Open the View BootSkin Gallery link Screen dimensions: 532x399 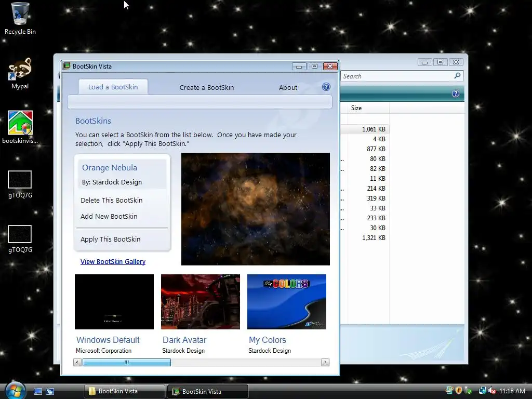coord(113,262)
